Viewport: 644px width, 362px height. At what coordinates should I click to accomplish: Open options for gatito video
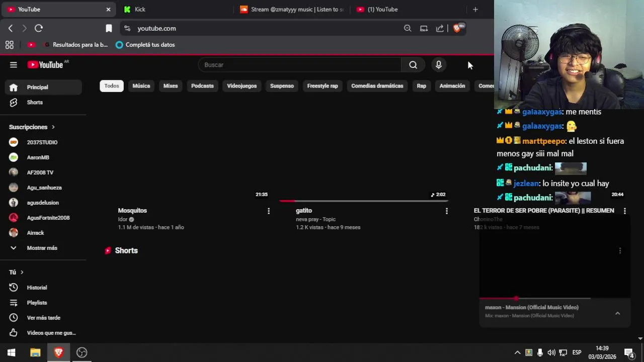tap(447, 211)
